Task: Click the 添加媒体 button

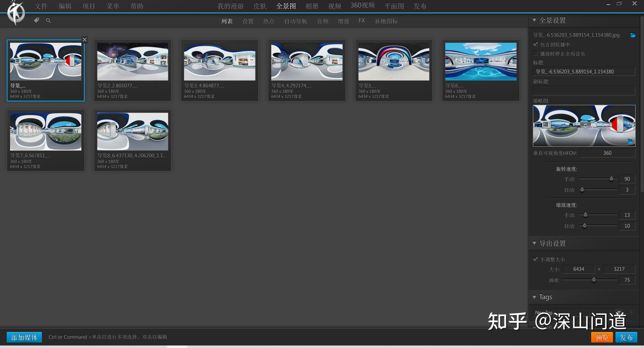Action: (24, 337)
